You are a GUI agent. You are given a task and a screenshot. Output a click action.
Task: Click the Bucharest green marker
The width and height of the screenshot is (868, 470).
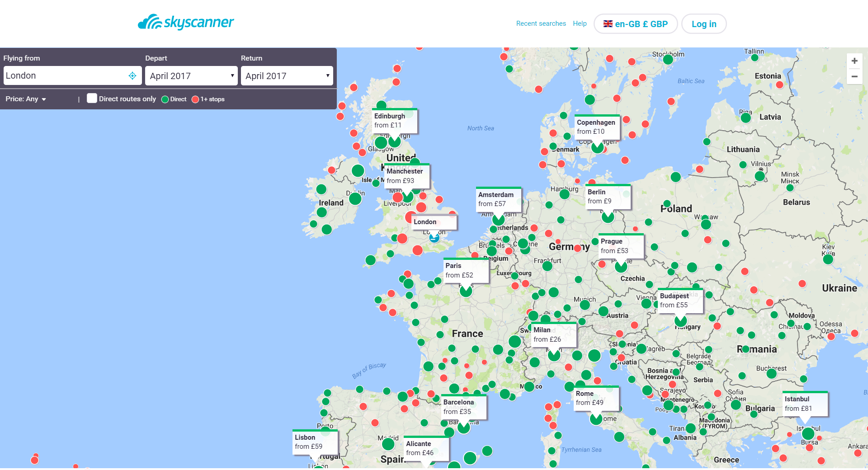pyautogui.click(x=772, y=374)
